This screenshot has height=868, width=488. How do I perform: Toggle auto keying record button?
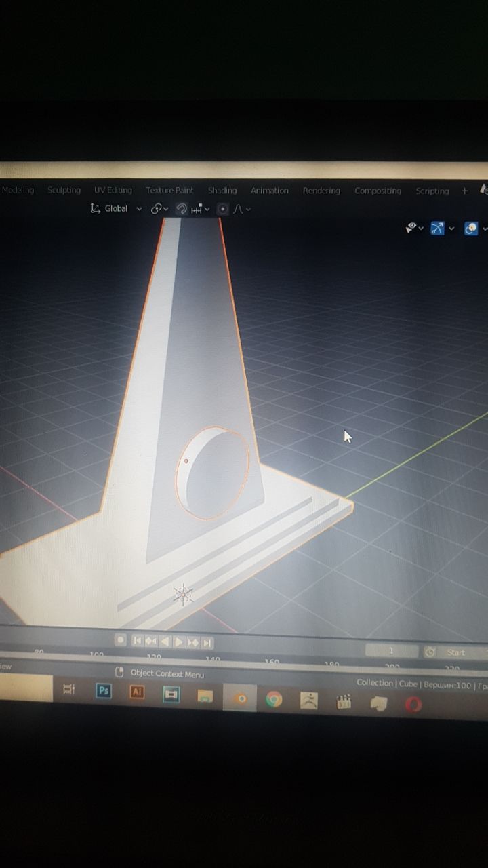coord(121,640)
